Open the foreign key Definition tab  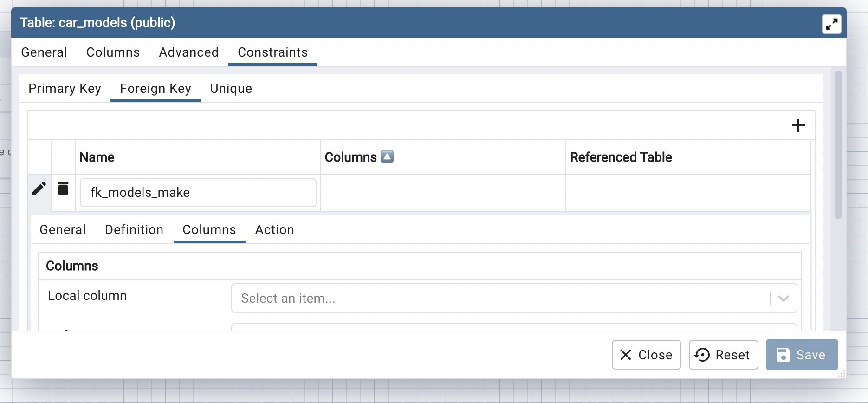pos(134,230)
